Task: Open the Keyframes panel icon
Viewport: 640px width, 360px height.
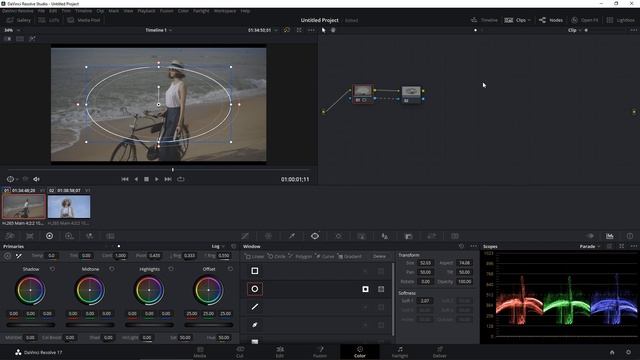Action: tap(590, 236)
